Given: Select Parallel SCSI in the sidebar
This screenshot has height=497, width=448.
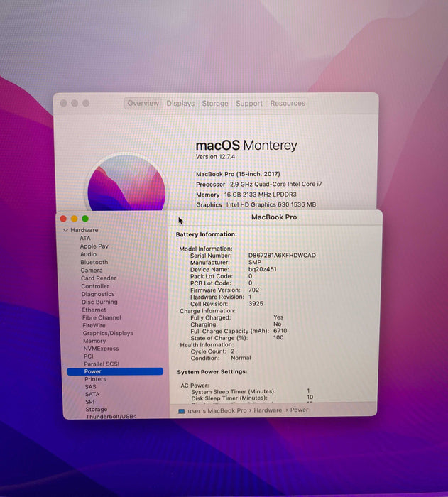Looking at the screenshot, I should tap(102, 364).
